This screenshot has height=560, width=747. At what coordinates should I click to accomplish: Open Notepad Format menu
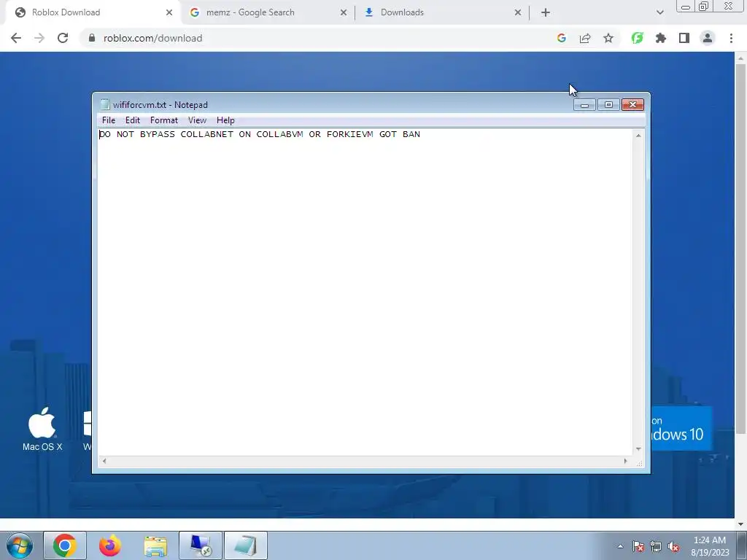[x=164, y=120]
